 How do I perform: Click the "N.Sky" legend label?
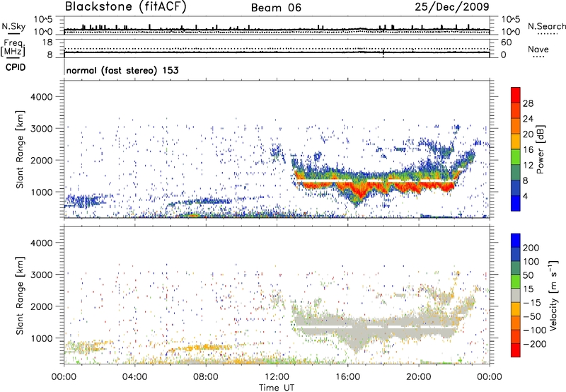click(x=13, y=26)
